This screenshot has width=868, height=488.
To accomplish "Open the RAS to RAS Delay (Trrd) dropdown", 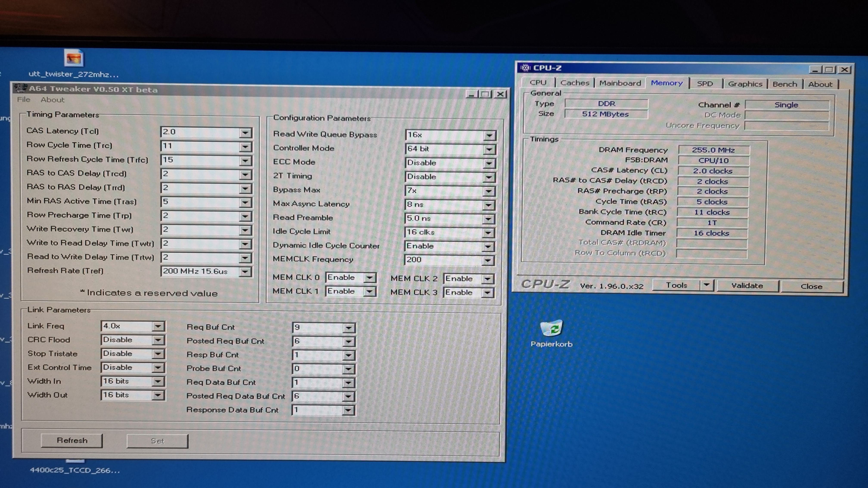I will pos(245,188).
